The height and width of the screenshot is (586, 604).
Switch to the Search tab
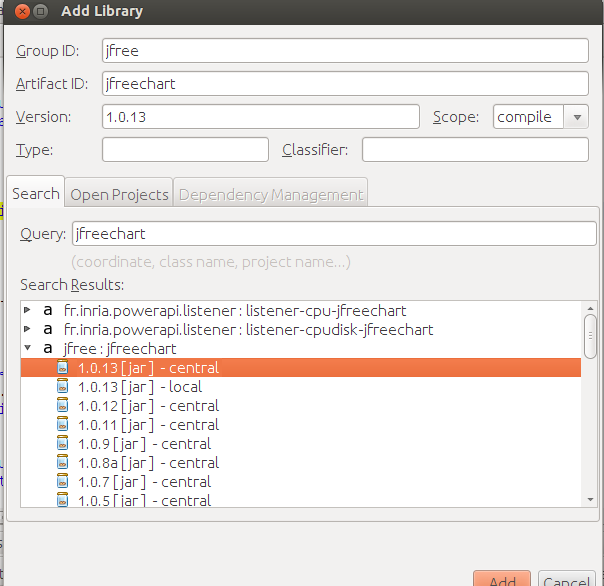click(36, 193)
